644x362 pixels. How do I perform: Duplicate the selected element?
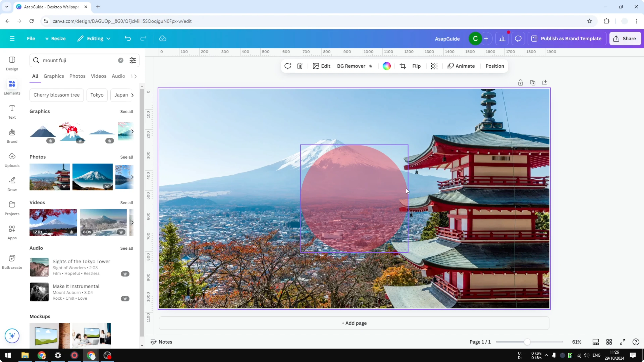click(x=533, y=82)
